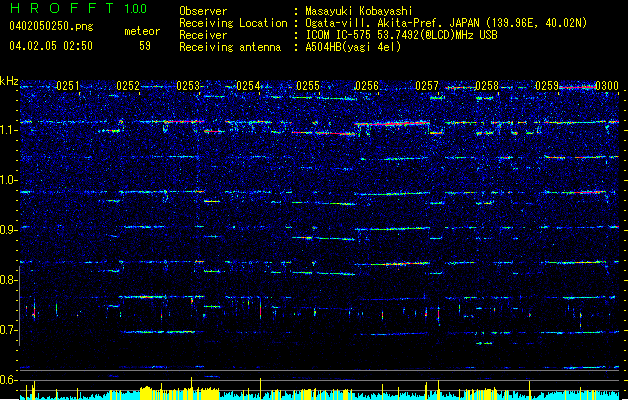Click the 0251 time marker
The height and width of the screenshot is (400, 629).
point(68,86)
